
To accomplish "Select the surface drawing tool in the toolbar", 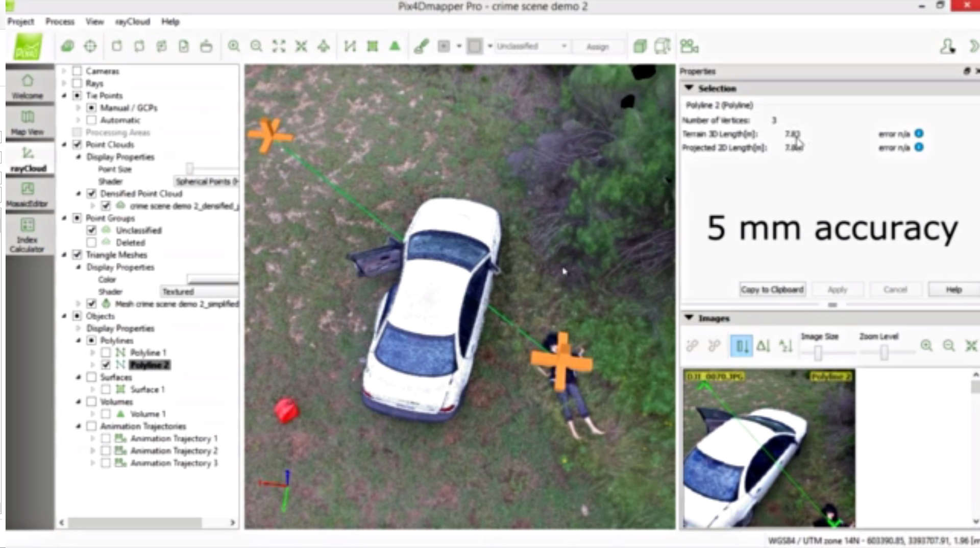I will click(372, 46).
